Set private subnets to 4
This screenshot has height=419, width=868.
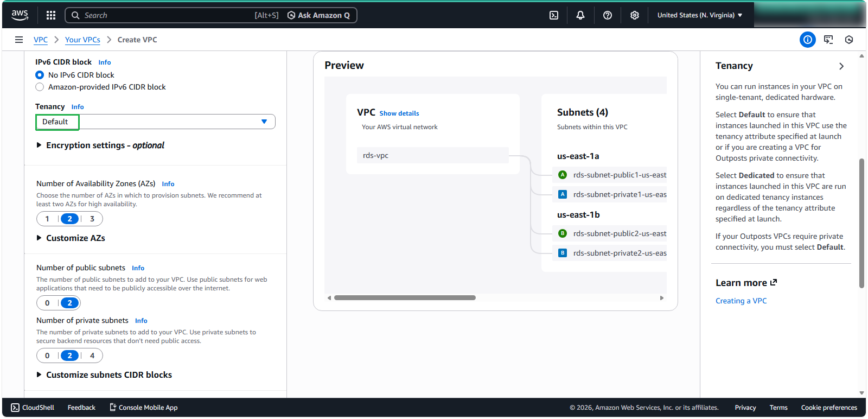click(92, 355)
